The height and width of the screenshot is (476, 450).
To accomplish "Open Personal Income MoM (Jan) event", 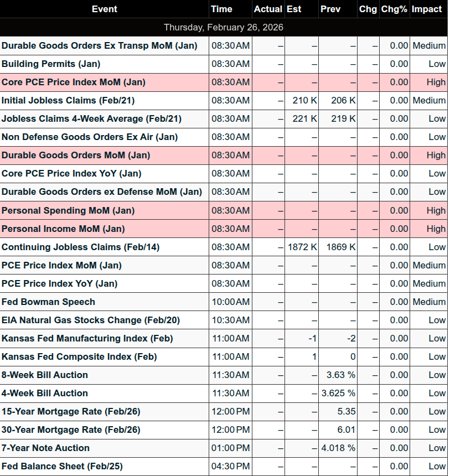I will pyautogui.click(x=63, y=229).
